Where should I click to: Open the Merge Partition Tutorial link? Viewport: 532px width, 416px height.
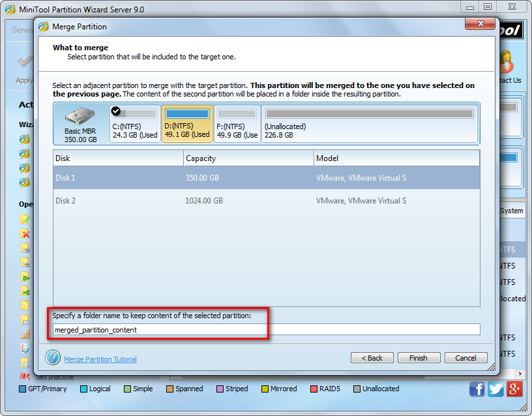coord(100,359)
